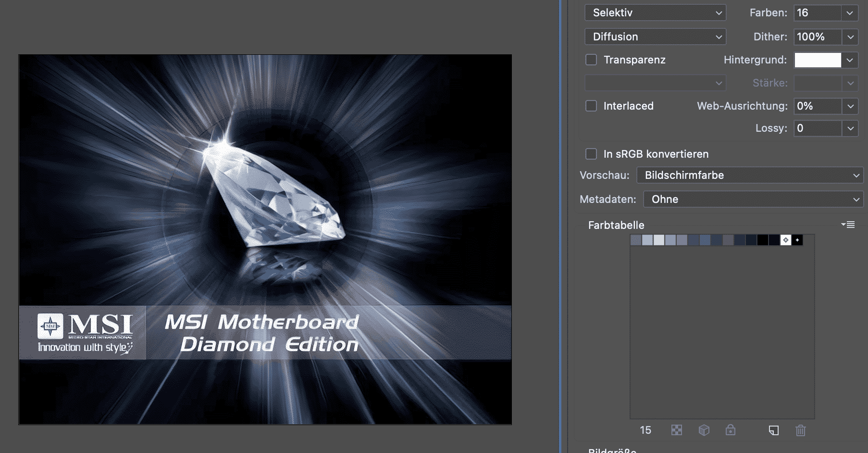Click the Lossy field showing 0
The image size is (868, 453).
(x=818, y=128)
